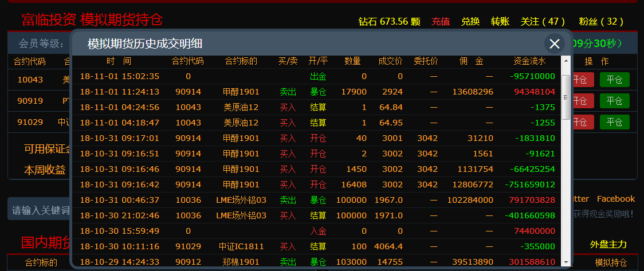Click the scrollbar down arrow in the history dialog
The width and height of the screenshot is (644, 271).
566,262
